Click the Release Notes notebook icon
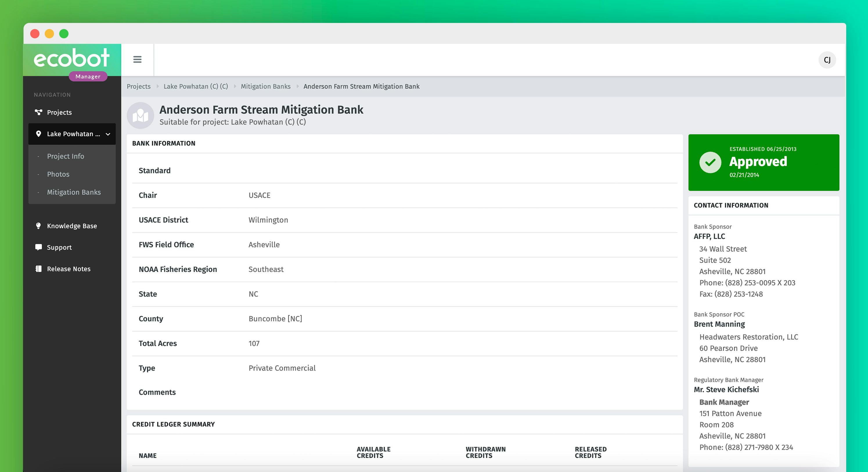The width and height of the screenshot is (868, 472). coord(38,269)
